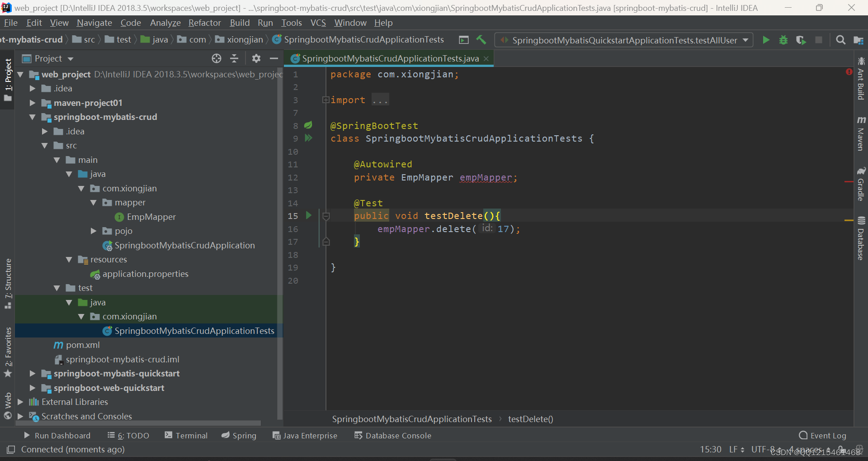This screenshot has width=868, height=461.
Task: Expand the pojo package
Action: click(94, 231)
